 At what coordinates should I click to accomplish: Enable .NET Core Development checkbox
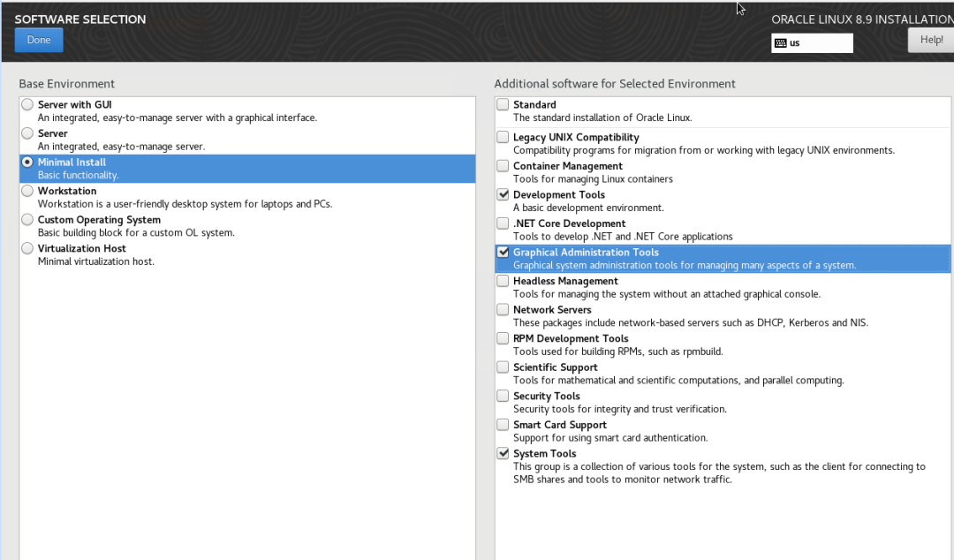(503, 223)
